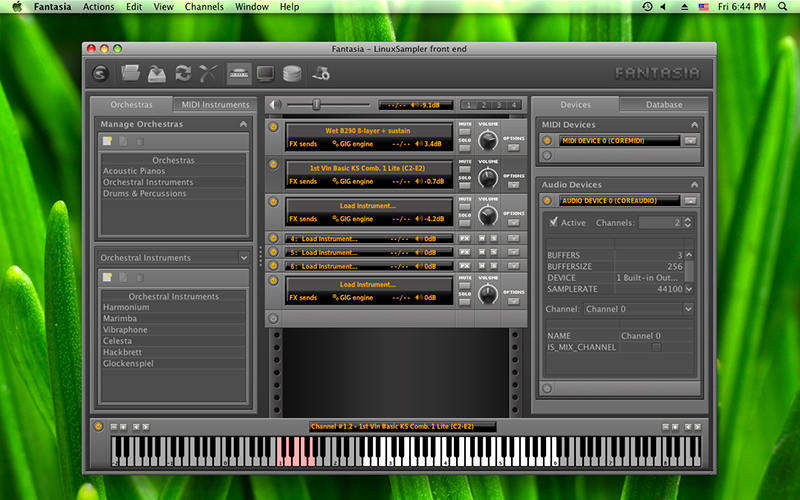Select Acoustic Pianos in orchestras list

[173, 171]
